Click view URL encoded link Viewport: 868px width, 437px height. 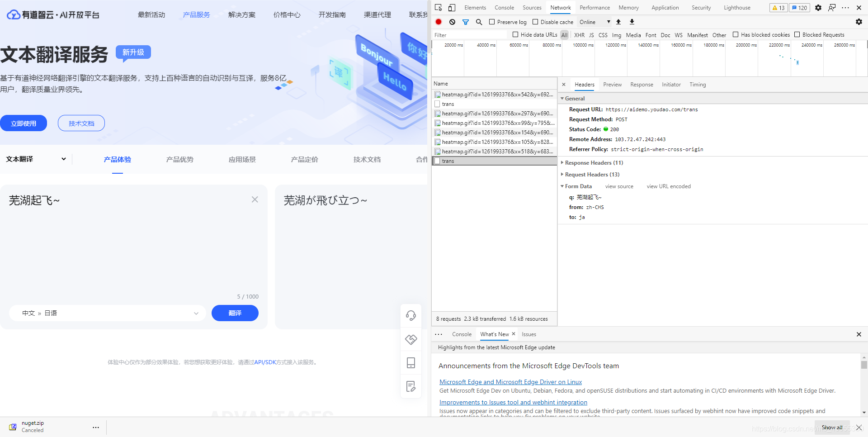pos(669,186)
